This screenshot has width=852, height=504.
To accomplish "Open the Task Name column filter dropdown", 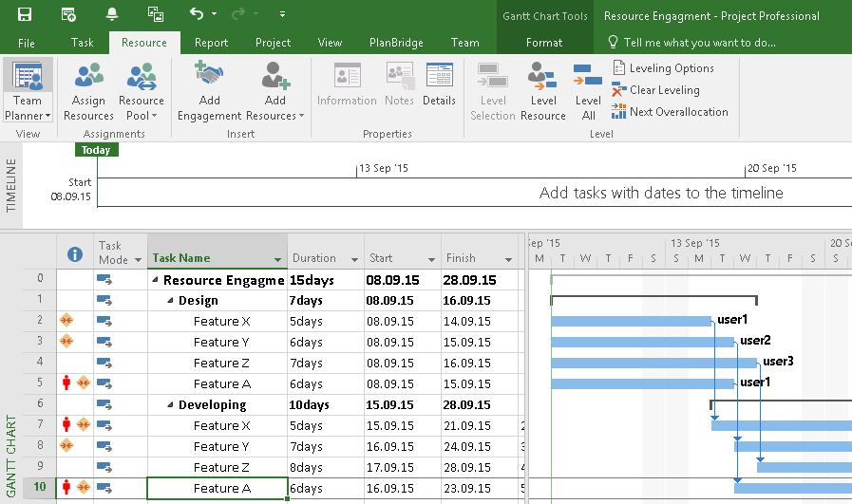I will click(277, 260).
